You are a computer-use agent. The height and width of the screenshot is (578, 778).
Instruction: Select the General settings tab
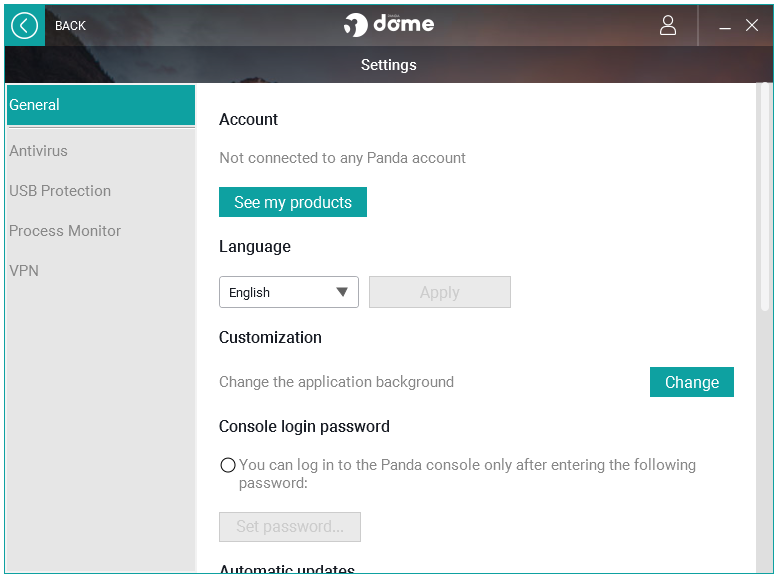point(101,105)
